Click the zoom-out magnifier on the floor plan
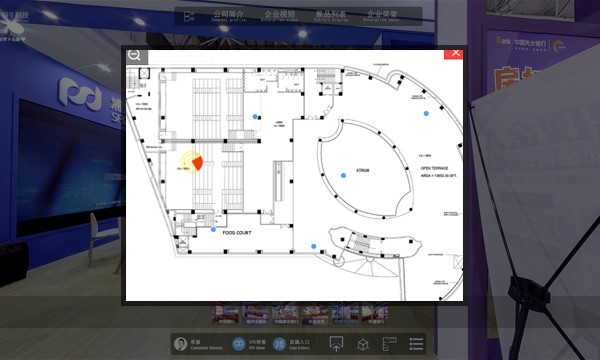 click(135, 55)
